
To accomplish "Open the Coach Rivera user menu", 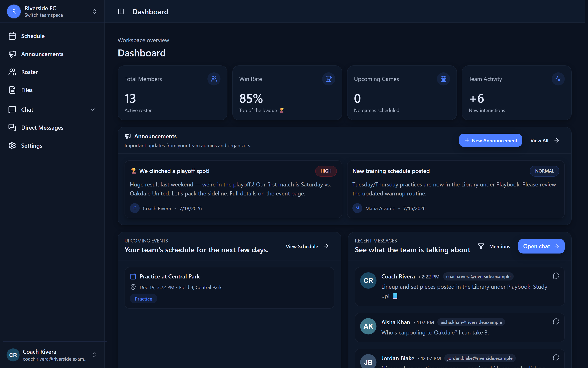I will (52, 355).
